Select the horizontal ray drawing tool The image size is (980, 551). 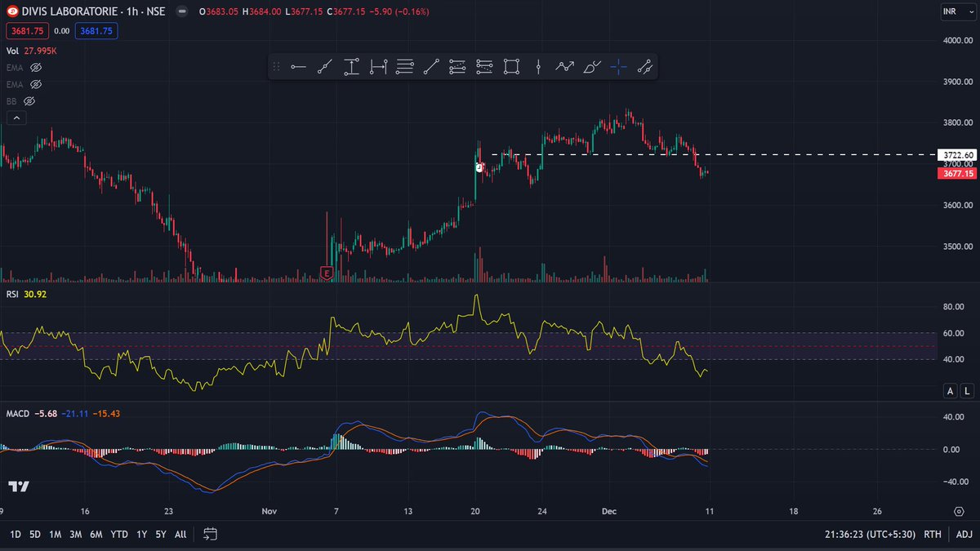(x=298, y=67)
